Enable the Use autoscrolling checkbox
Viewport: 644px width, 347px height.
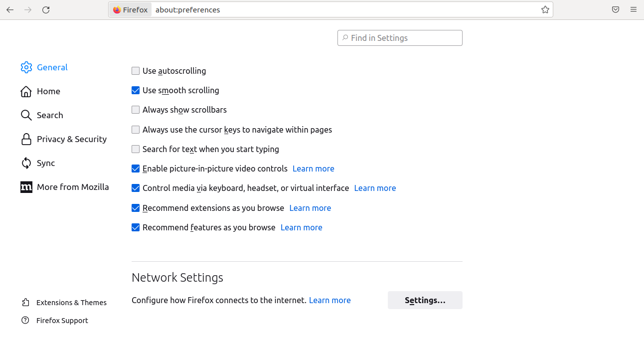click(136, 71)
